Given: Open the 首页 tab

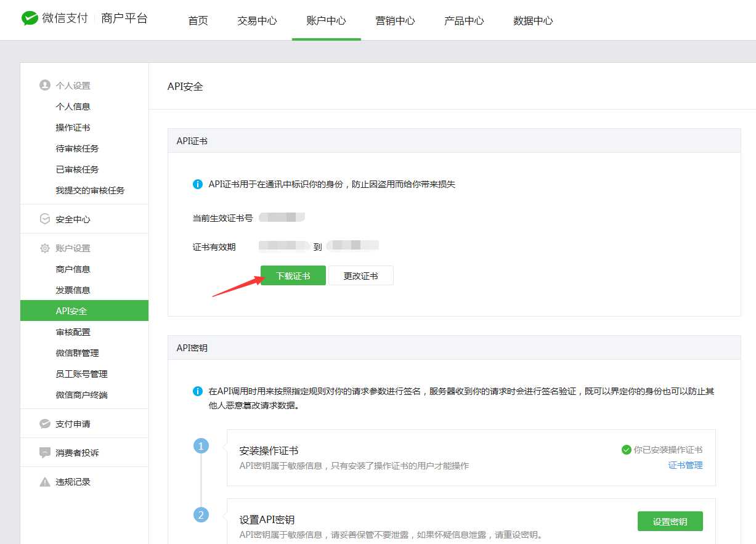Looking at the screenshot, I should coord(198,20).
